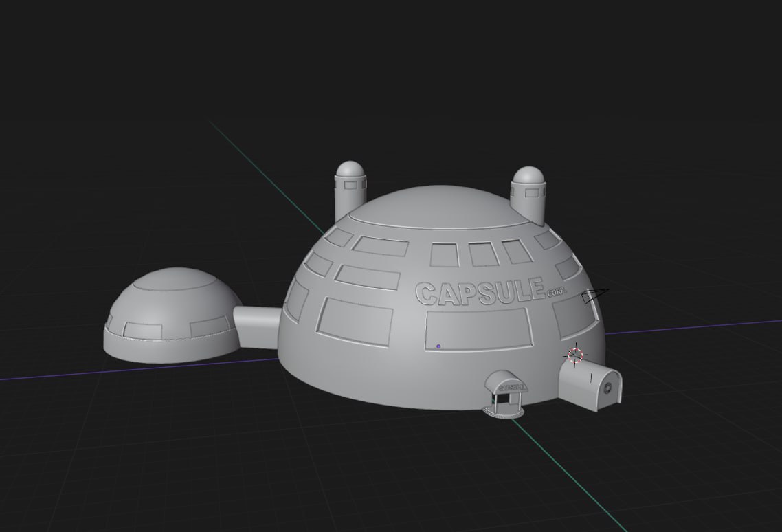Viewport: 782px width, 532px height.
Task: Click the connecting tube between the domes
Action: pyautogui.click(x=257, y=327)
